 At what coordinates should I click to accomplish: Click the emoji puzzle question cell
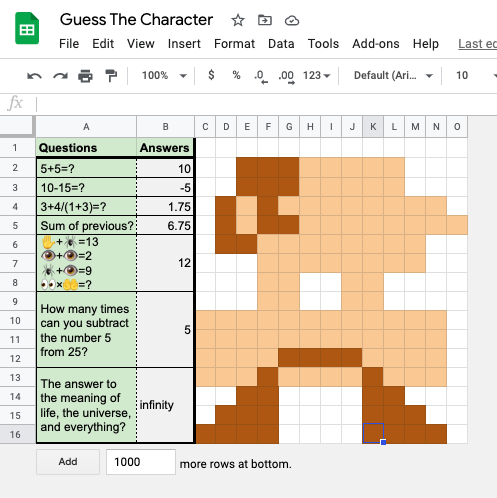pyautogui.click(x=86, y=263)
